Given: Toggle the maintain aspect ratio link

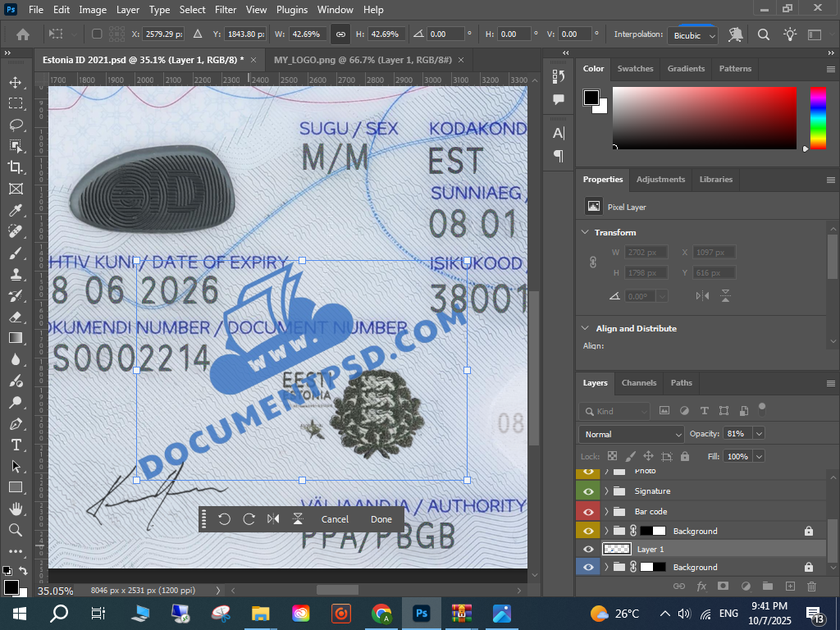Looking at the screenshot, I should coord(340,34).
